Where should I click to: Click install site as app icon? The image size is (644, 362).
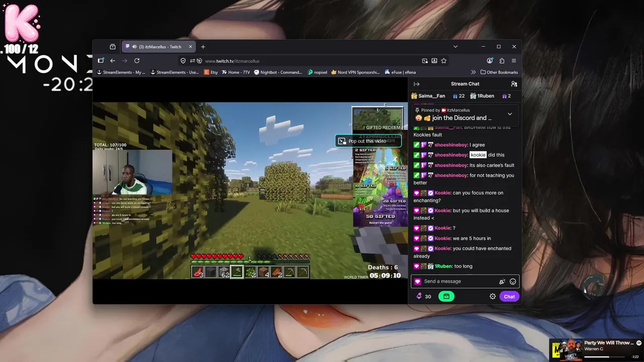(x=434, y=61)
